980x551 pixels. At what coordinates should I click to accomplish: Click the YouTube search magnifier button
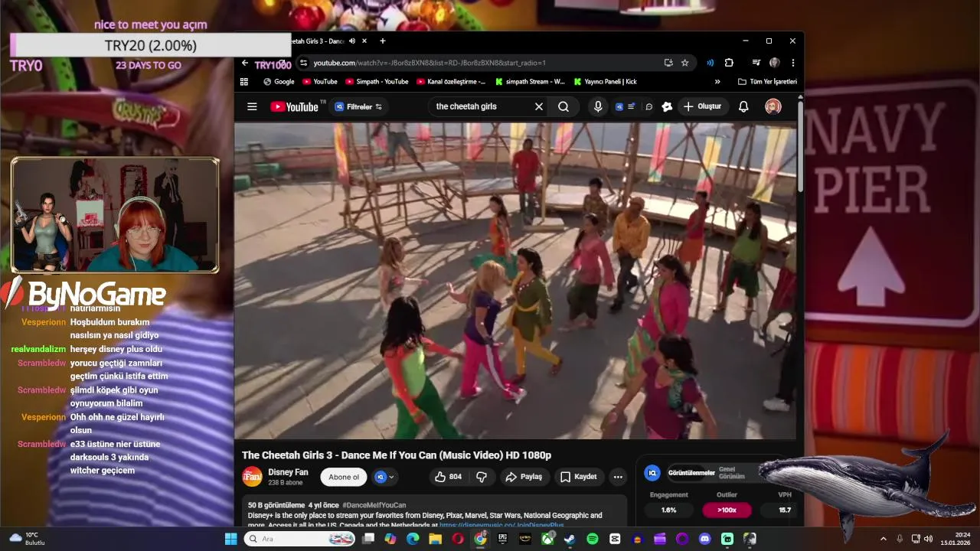(x=563, y=106)
